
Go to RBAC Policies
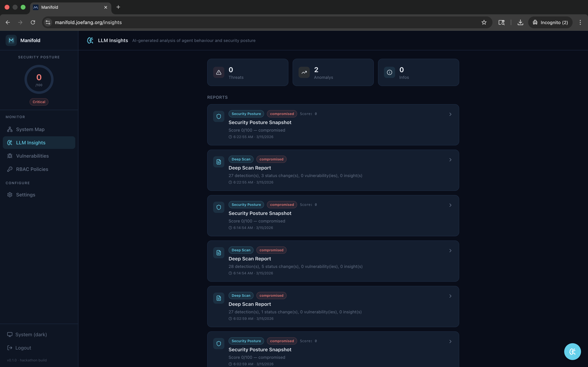coord(32,169)
